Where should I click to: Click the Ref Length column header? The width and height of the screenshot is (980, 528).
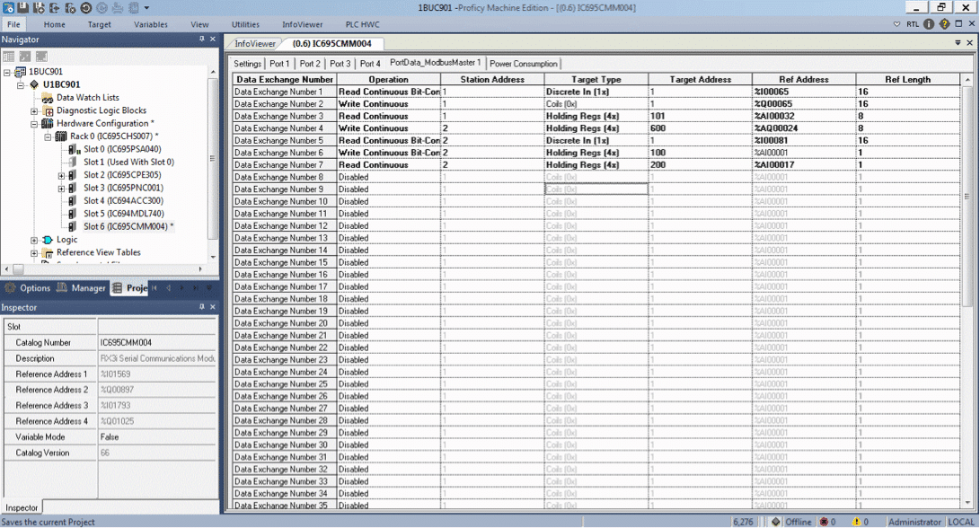pyautogui.click(x=907, y=79)
